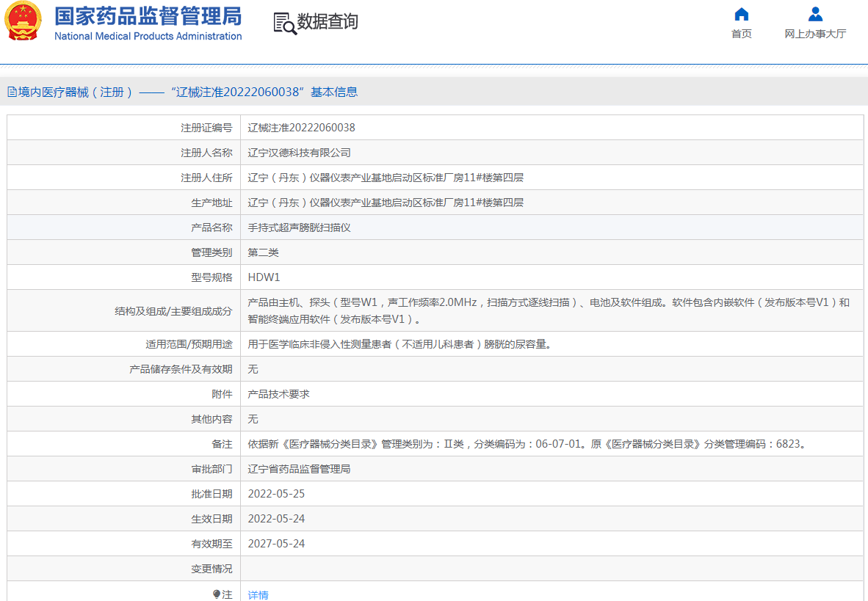Open the 详情 link at the bottom

[258, 595]
